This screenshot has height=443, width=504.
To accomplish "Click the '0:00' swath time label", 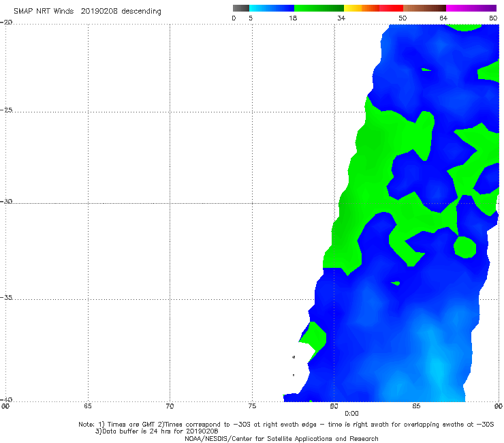I will click(351, 414).
